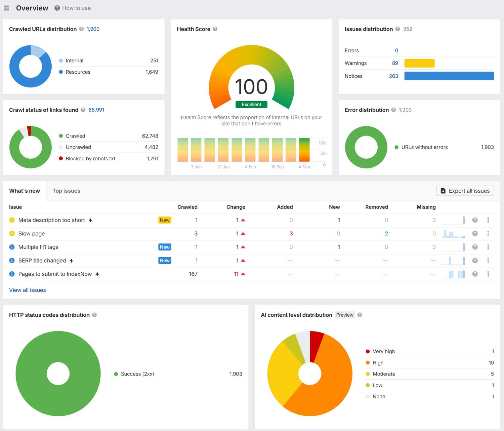Click the help icon next to HTTP status codes distribution
Viewport: 504px width, 431px height.
coord(94,315)
